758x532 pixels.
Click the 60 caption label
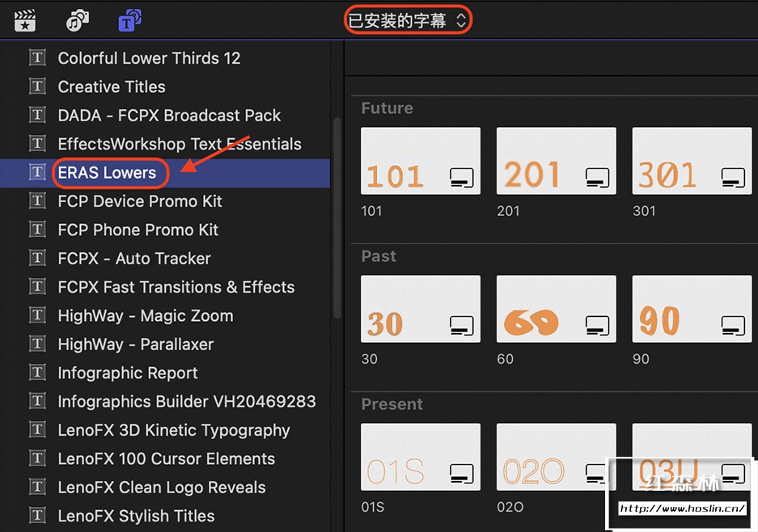tap(505, 359)
